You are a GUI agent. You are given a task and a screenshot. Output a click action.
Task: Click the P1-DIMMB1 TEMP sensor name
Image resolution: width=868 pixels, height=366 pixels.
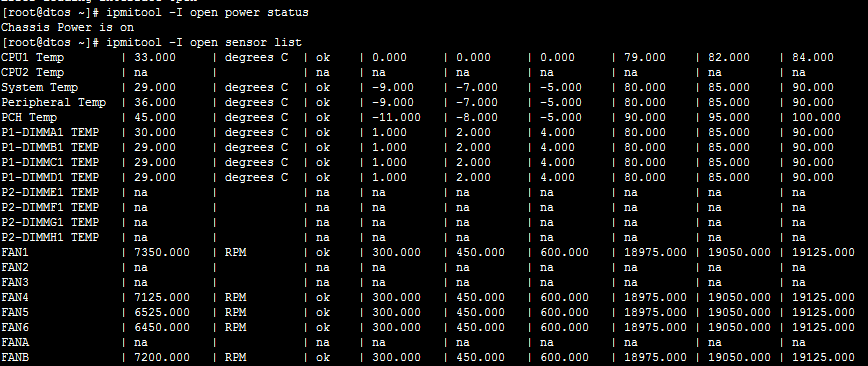[x=50, y=147]
